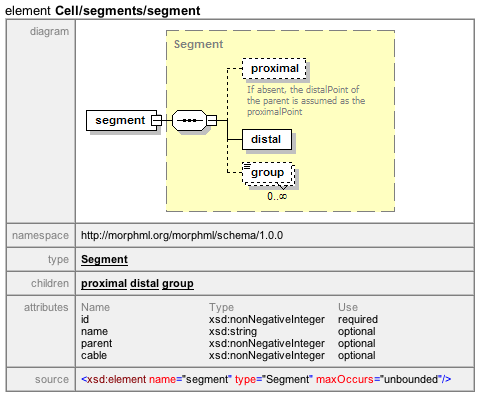480x397 pixels.
Task: Select the proximal element box in diagram
Action: (274, 69)
